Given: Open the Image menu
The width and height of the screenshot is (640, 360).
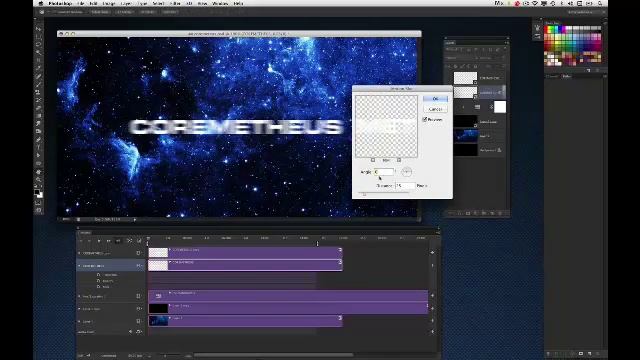Looking at the screenshot, I should (109, 3).
